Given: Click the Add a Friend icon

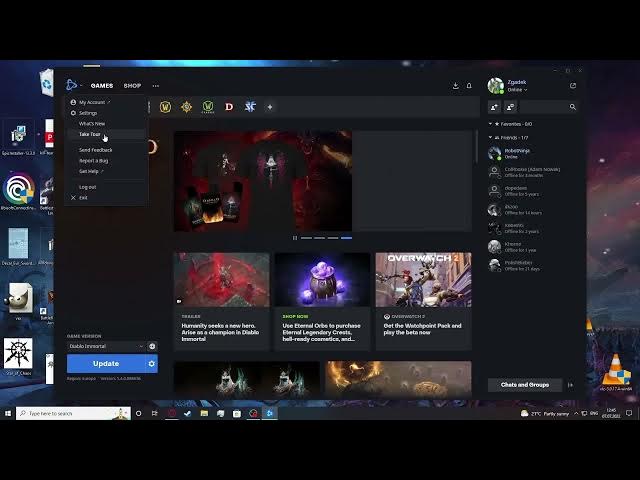Looking at the screenshot, I should pos(494,107).
